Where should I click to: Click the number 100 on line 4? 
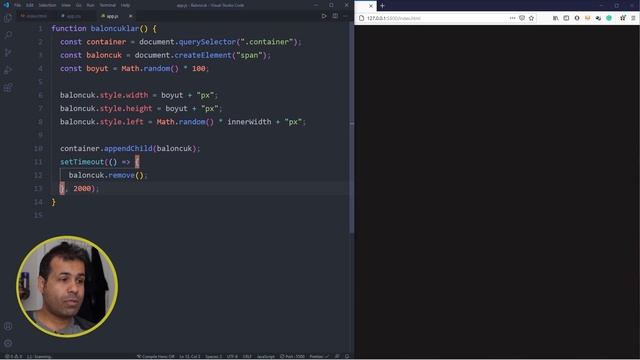tap(199, 69)
